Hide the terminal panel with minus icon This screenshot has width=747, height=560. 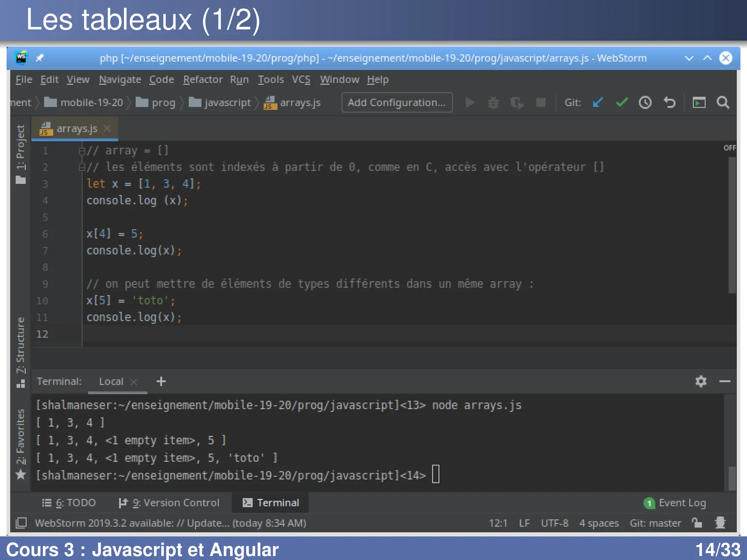[x=725, y=381]
